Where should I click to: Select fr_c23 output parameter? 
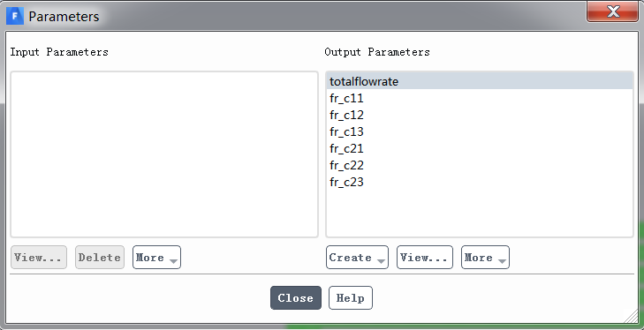pos(480,182)
